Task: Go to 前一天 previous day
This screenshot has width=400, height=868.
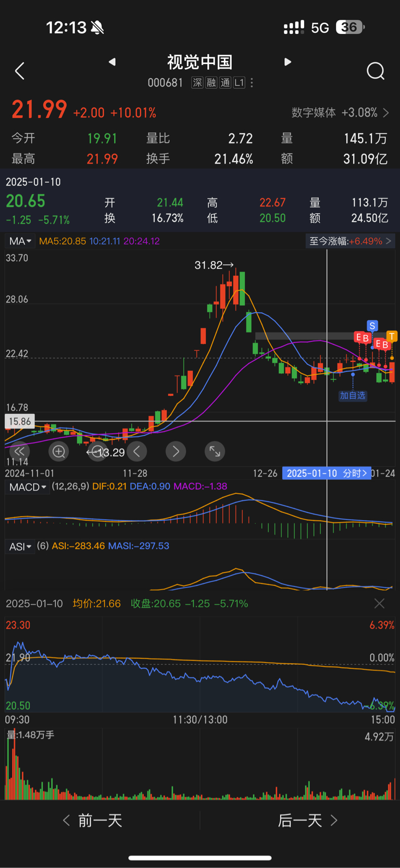Action: pos(93,821)
